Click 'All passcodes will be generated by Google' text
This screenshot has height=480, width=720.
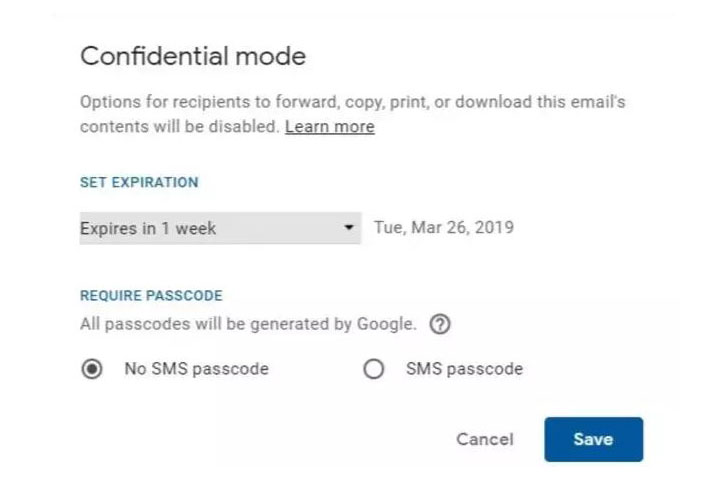point(248,324)
